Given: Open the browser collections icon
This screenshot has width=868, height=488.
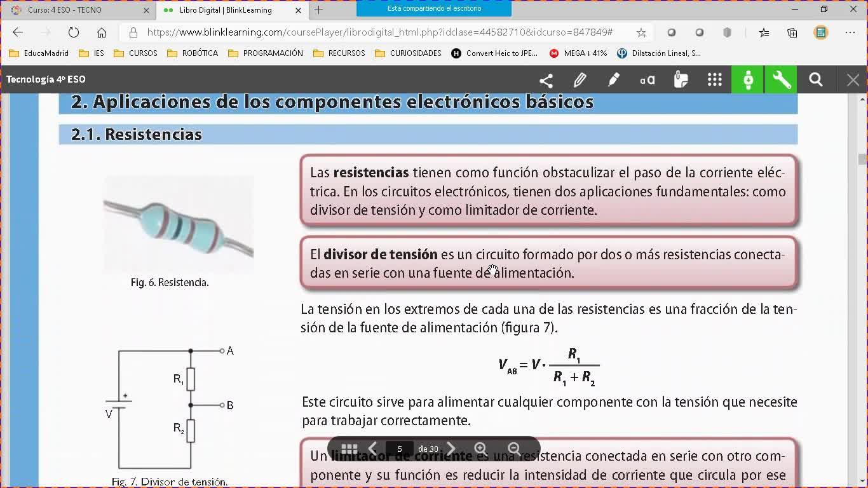Looking at the screenshot, I should pyautogui.click(x=792, y=32).
